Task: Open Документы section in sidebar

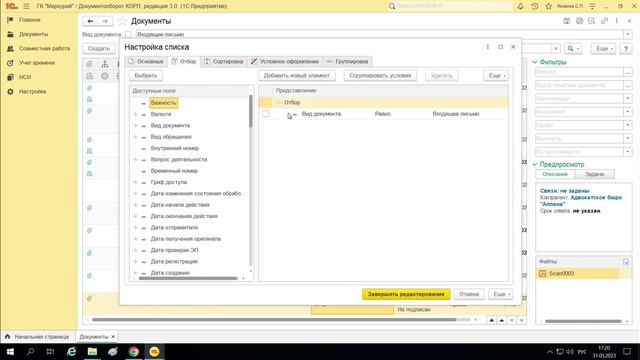Action: point(33,34)
